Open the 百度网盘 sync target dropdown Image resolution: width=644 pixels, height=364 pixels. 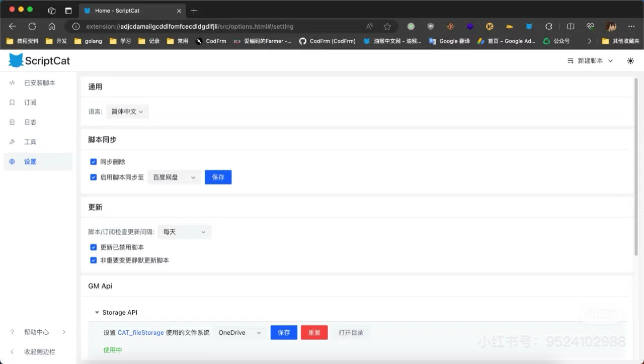(x=174, y=177)
